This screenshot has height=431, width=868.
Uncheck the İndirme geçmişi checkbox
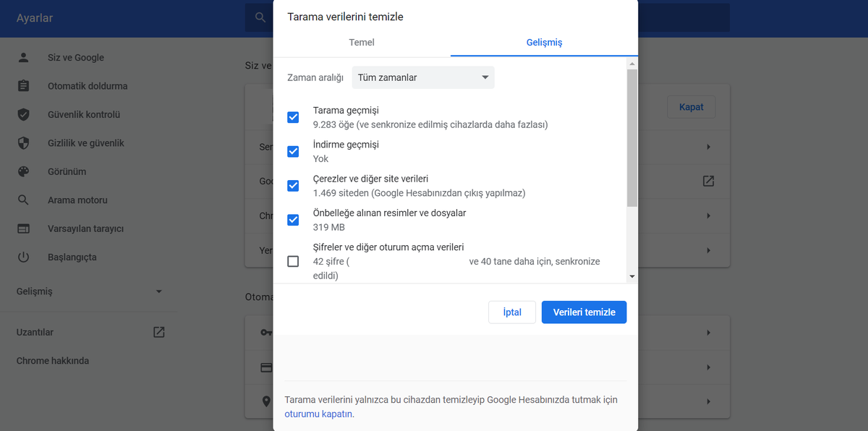click(x=293, y=151)
